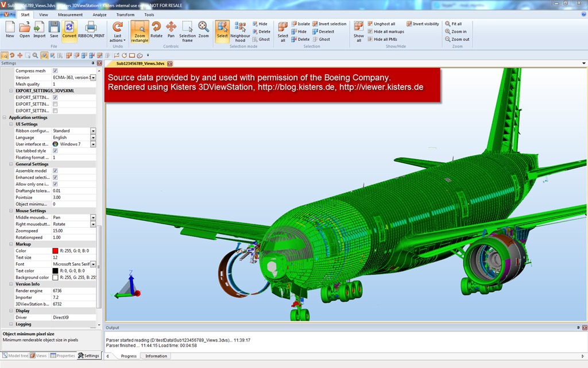The height and width of the screenshot is (368, 588).
Task: Click Fit all zoom button
Action: coord(454,24)
